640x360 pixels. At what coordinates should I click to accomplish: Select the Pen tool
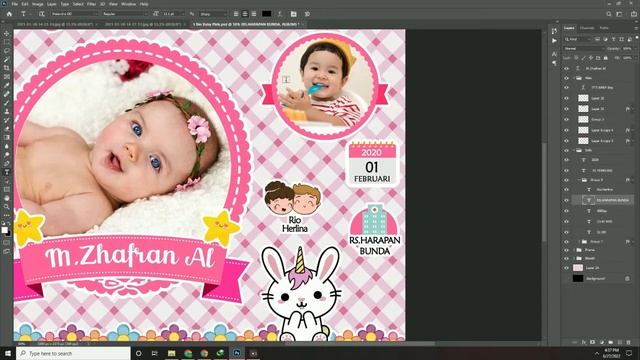7,163
